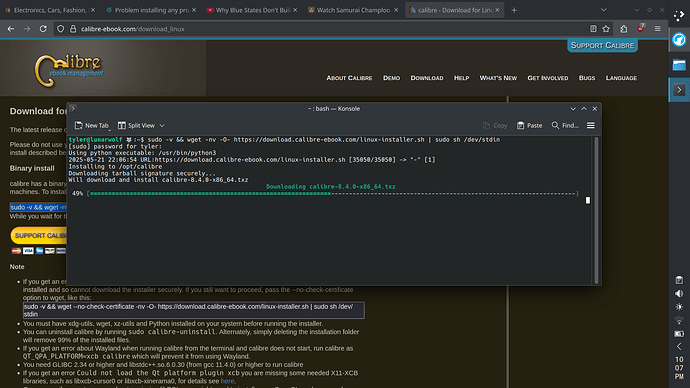The height and width of the screenshot is (388, 690).
Task: Open the battery tray icon
Action: click(x=679, y=333)
